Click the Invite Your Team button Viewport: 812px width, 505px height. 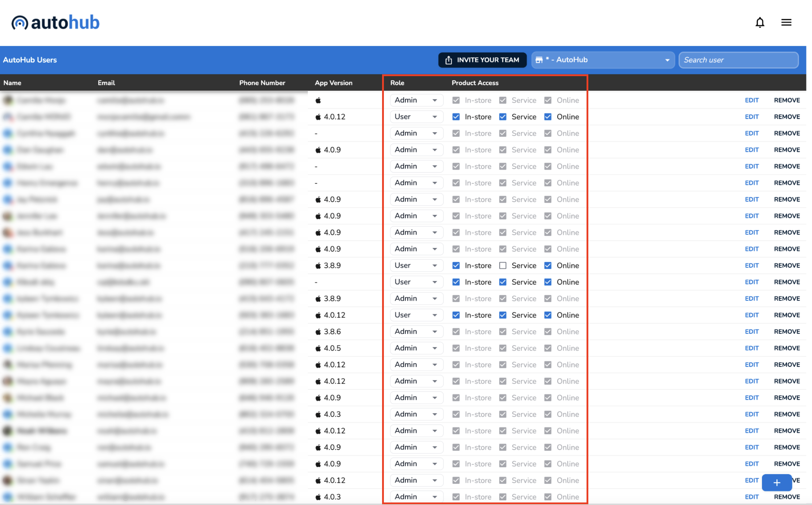482,60
